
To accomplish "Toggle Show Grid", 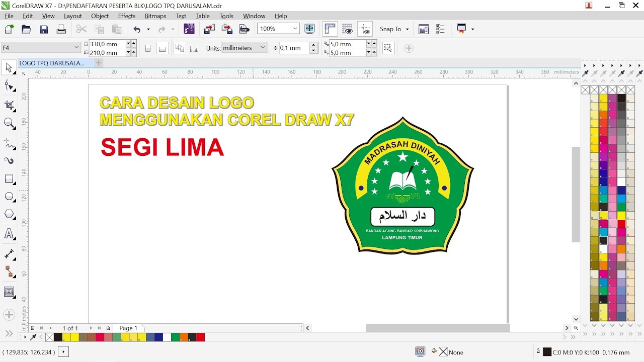I will 347,29.
